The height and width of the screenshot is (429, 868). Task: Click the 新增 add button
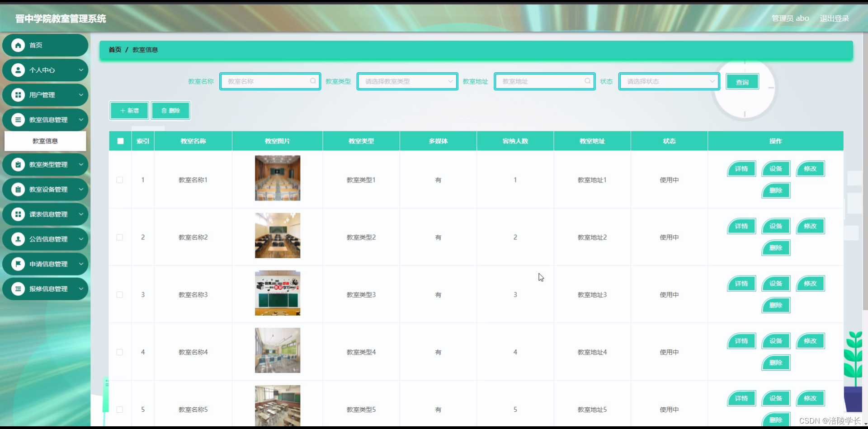point(129,110)
